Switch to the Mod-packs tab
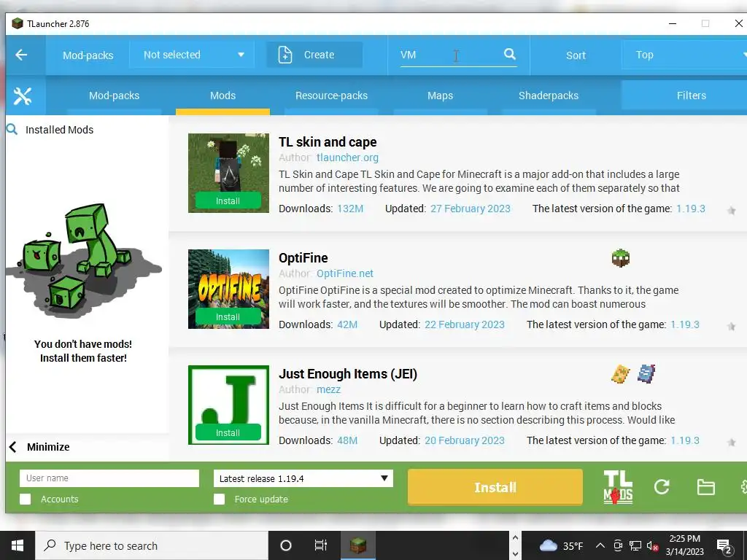The height and width of the screenshot is (560, 747). pos(115,96)
